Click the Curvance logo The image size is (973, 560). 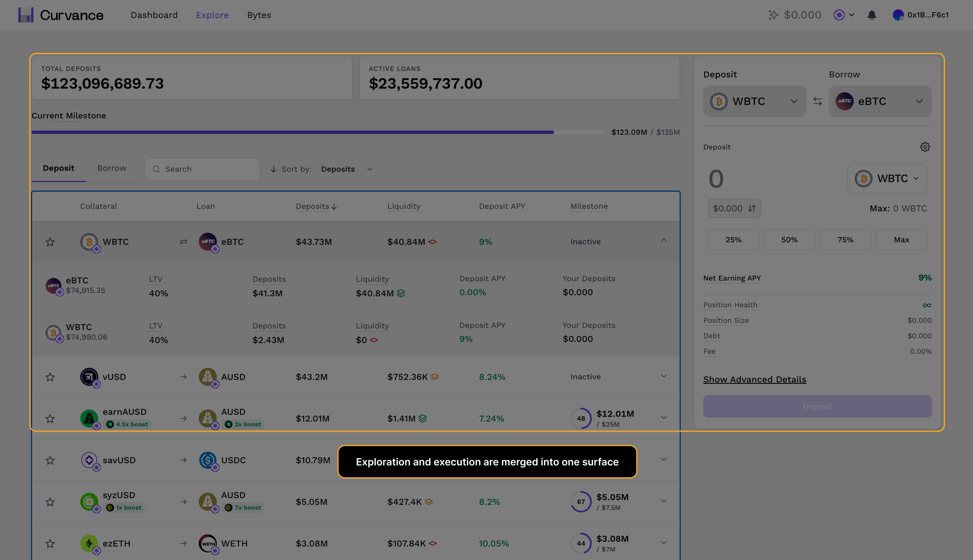click(61, 15)
